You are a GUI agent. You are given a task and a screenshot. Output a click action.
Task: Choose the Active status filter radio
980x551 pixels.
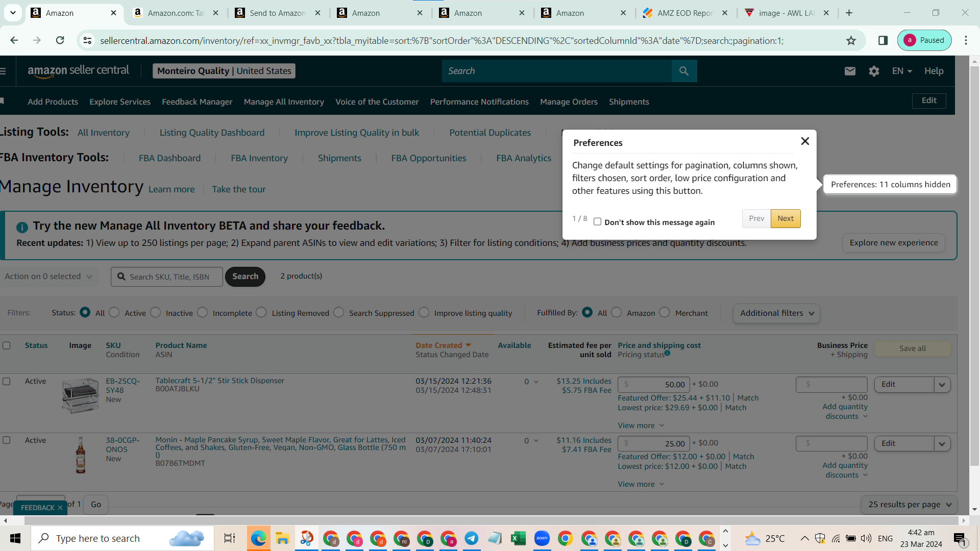coord(114,312)
